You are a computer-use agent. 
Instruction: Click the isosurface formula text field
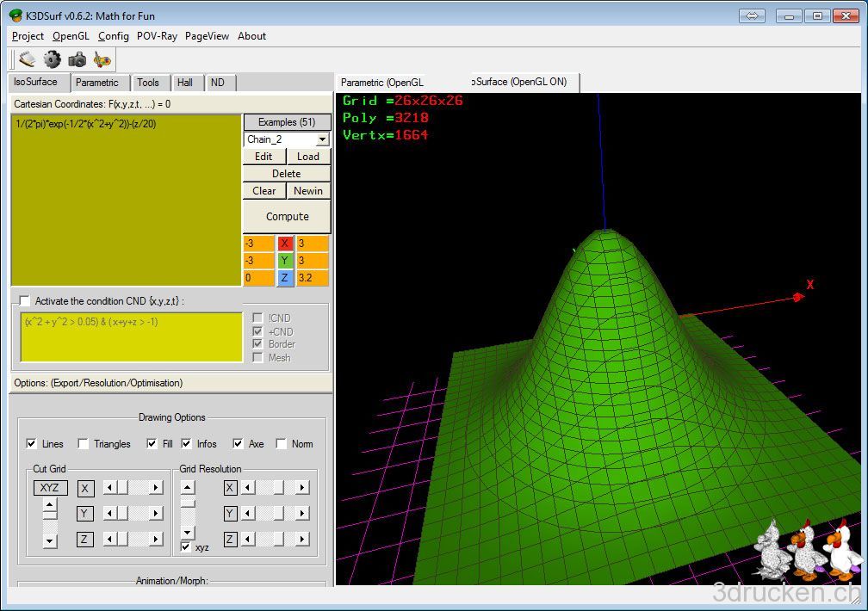pos(126,200)
